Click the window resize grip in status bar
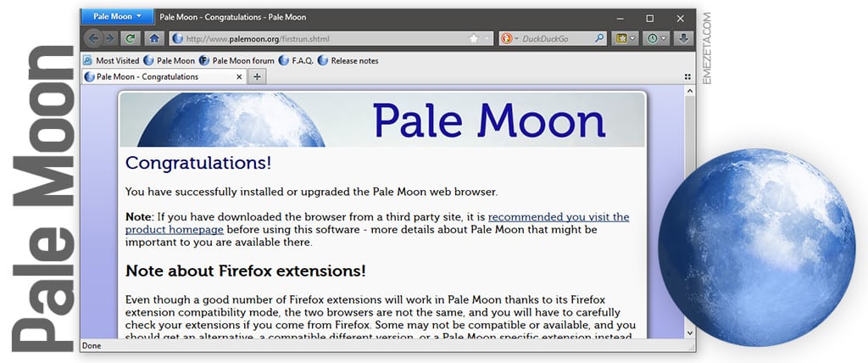The image size is (868, 363). pos(691,348)
